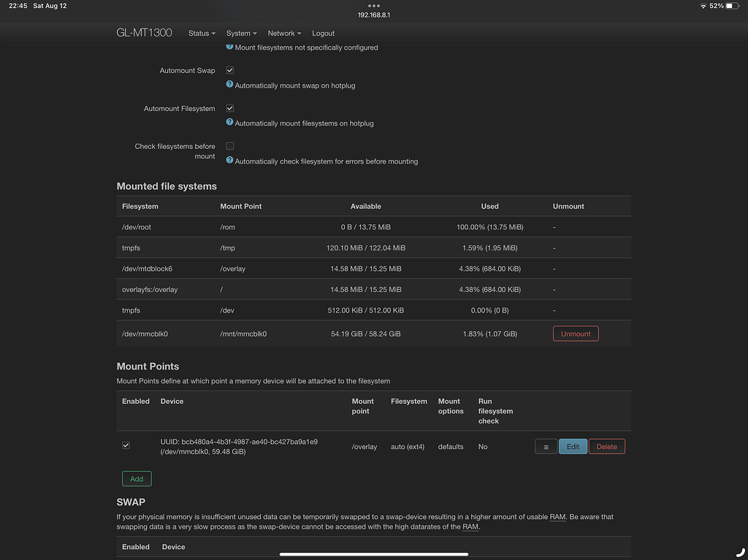The height and width of the screenshot is (560, 748).
Task: Tap the 192.168.8.1 address field
Action: 373,14
